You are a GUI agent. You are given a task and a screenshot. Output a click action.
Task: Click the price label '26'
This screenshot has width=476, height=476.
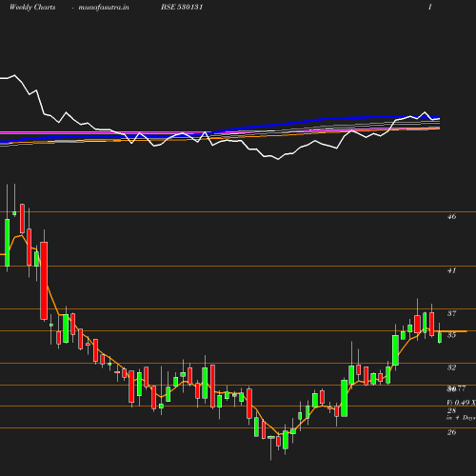(x=451, y=432)
